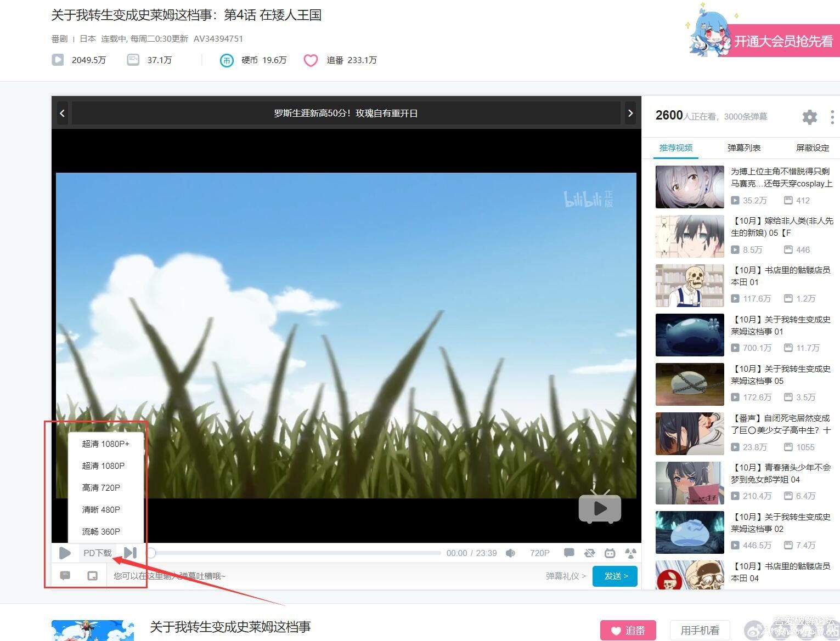The image size is (840, 641).
Task: Click the coin (硬币) icon
Action: 227,60
